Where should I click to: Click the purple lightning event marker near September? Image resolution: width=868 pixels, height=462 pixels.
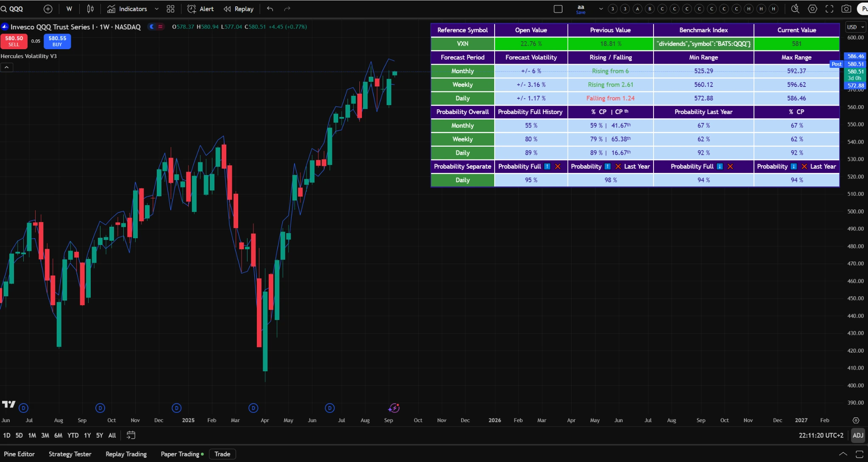(394, 408)
